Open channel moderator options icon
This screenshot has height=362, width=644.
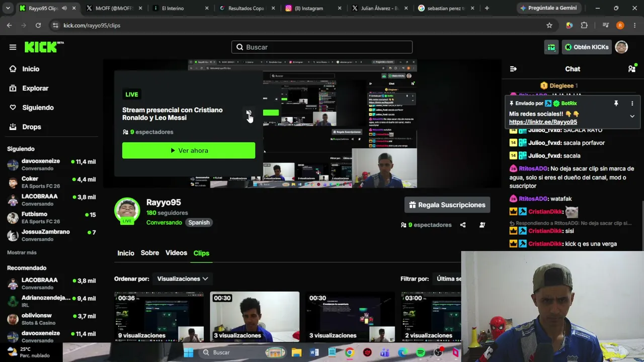pos(482,225)
